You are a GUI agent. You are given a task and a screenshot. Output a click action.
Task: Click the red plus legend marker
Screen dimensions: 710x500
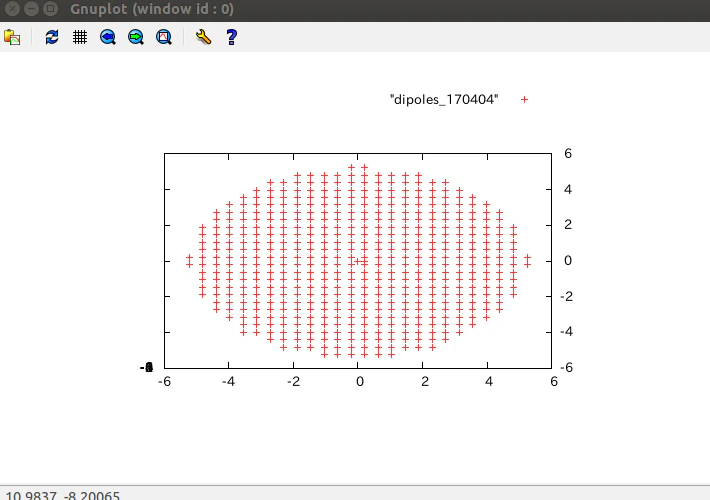point(524,100)
